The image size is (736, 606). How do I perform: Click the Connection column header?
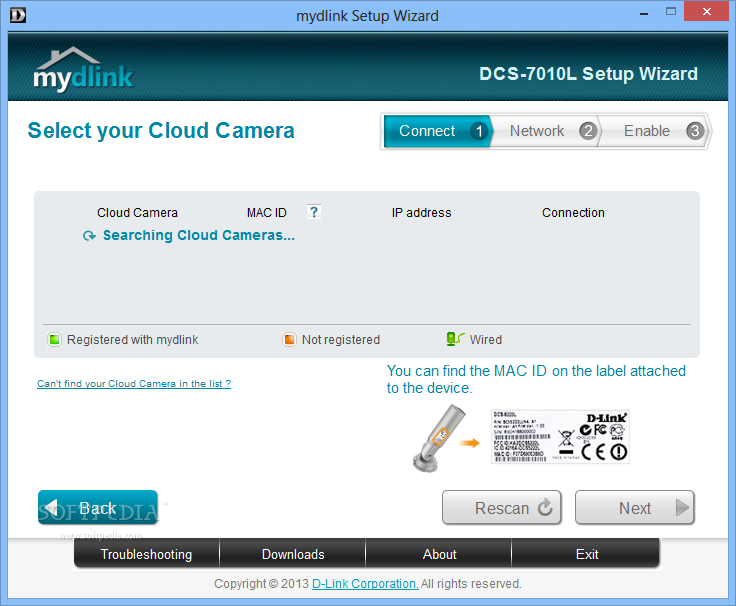573,213
